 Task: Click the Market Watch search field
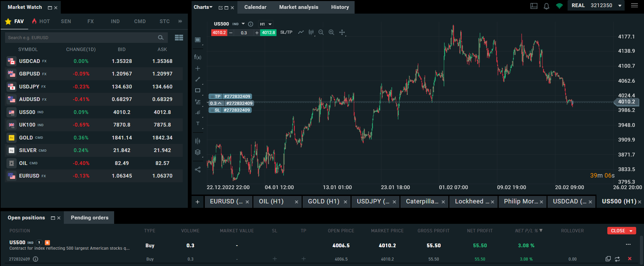pos(82,38)
